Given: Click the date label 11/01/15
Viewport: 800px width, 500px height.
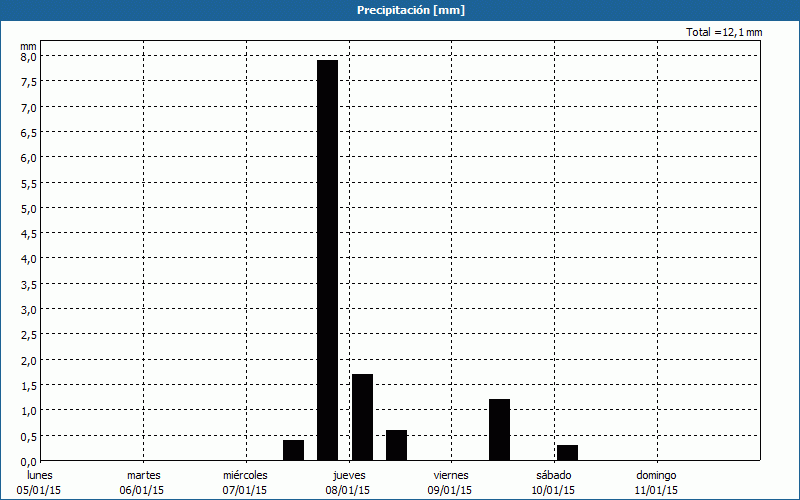Looking at the screenshot, I should point(656,490).
